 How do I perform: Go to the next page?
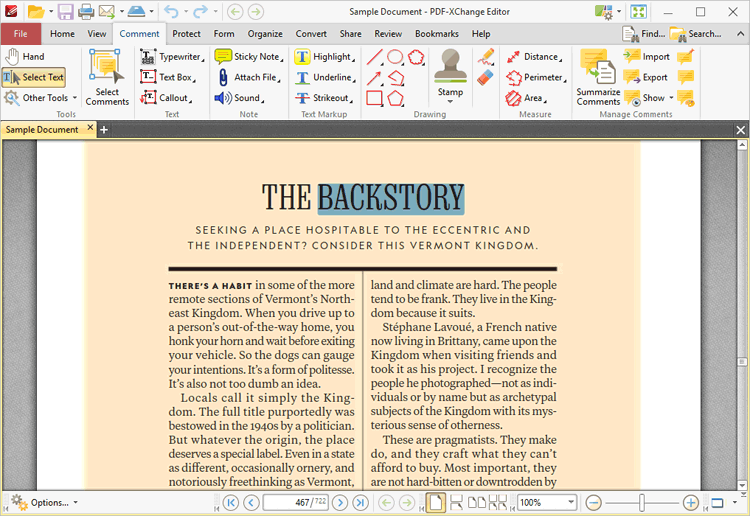click(340, 503)
